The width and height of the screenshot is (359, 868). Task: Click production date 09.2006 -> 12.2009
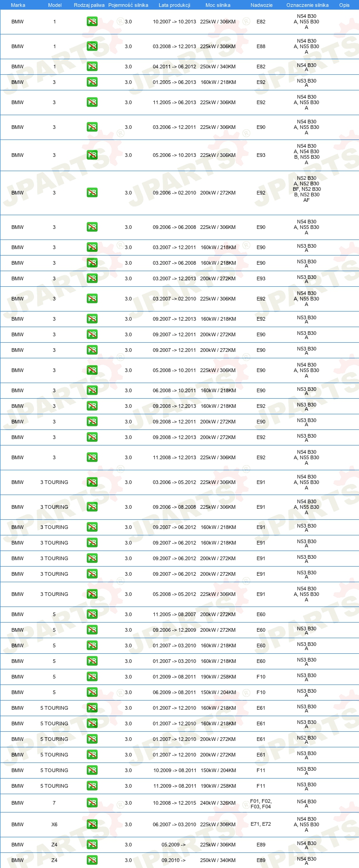(174, 630)
